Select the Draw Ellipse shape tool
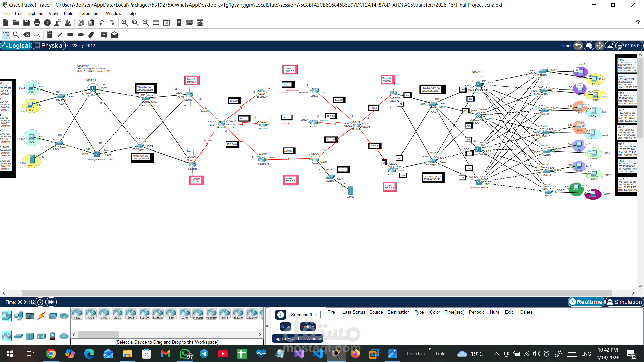 point(80,35)
